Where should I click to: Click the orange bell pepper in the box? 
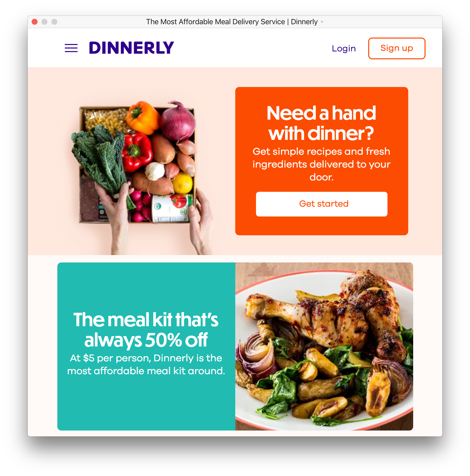[142, 117]
